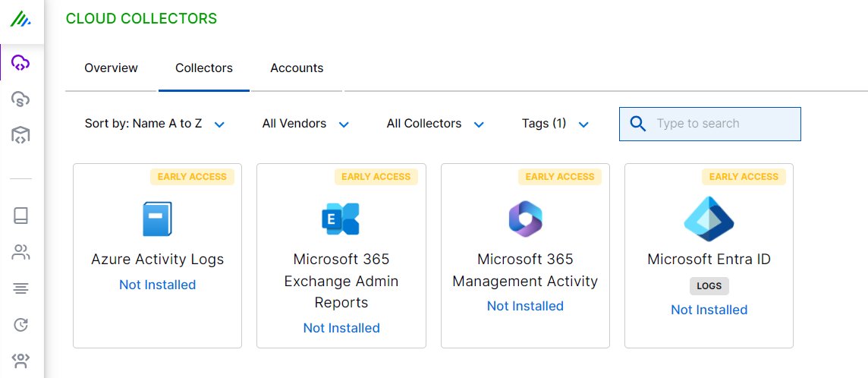Click the Microsoft Entra ID diamond icon
868x378 pixels.
point(709,219)
